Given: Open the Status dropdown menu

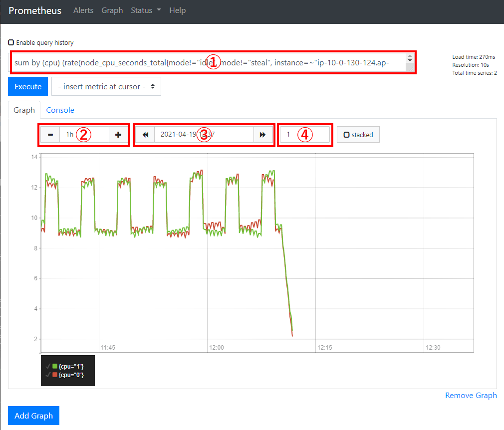Looking at the screenshot, I should coord(146,10).
